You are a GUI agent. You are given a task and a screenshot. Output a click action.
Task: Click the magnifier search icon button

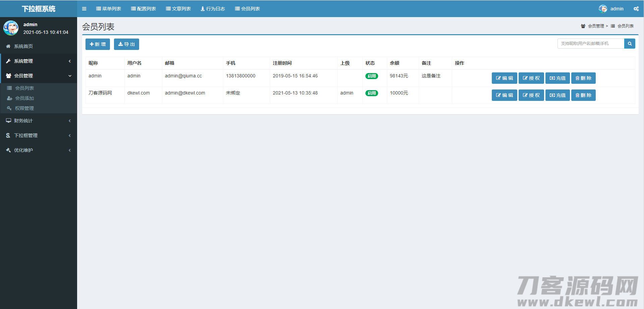(630, 44)
